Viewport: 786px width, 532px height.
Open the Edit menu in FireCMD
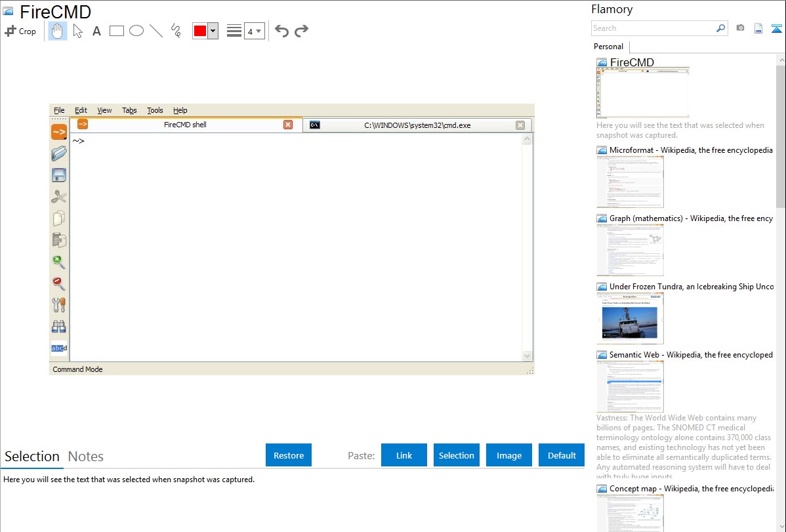81,110
